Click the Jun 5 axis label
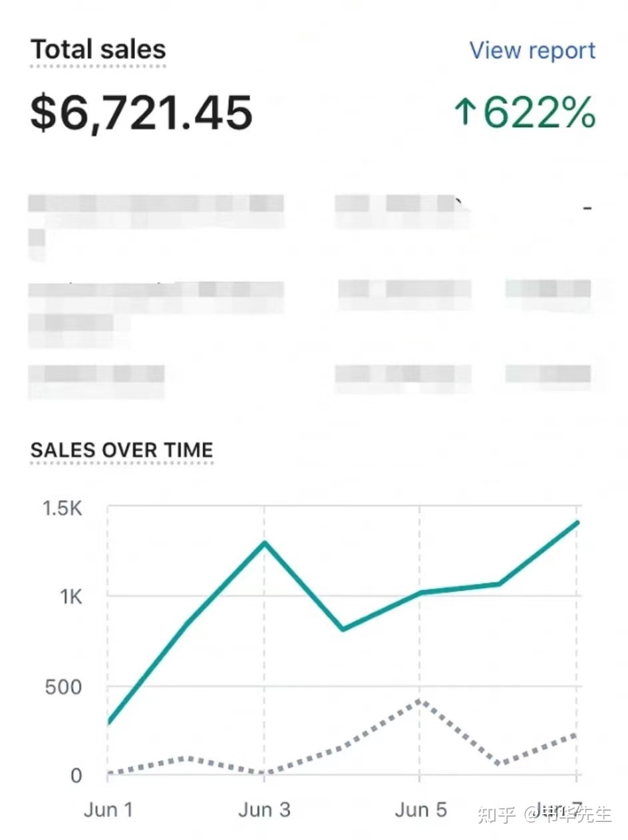Image resolution: width=628 pixels, height=840 pixels. point(420,810)
